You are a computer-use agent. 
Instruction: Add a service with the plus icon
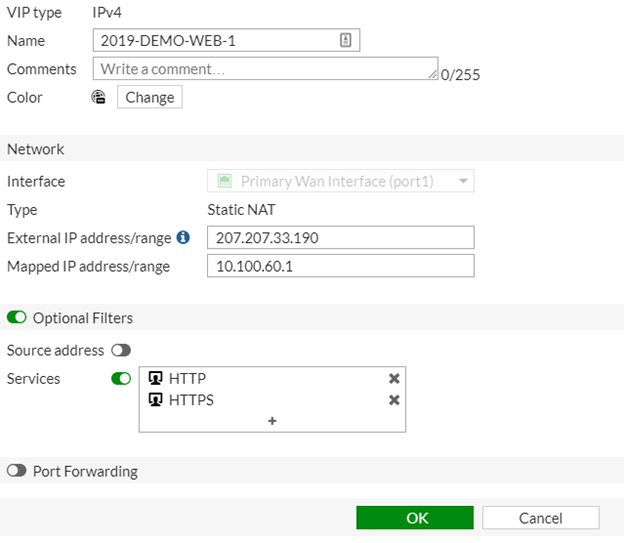pyautogui.click(x=272, y=421)
